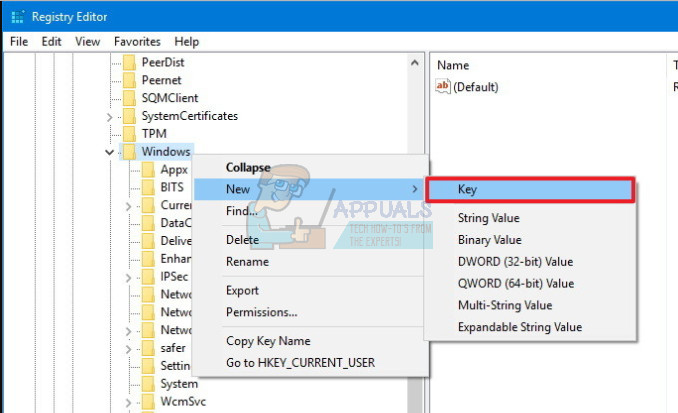Select the BITS key label
This screenshot has width=678, height=413.
coord(172,187)
